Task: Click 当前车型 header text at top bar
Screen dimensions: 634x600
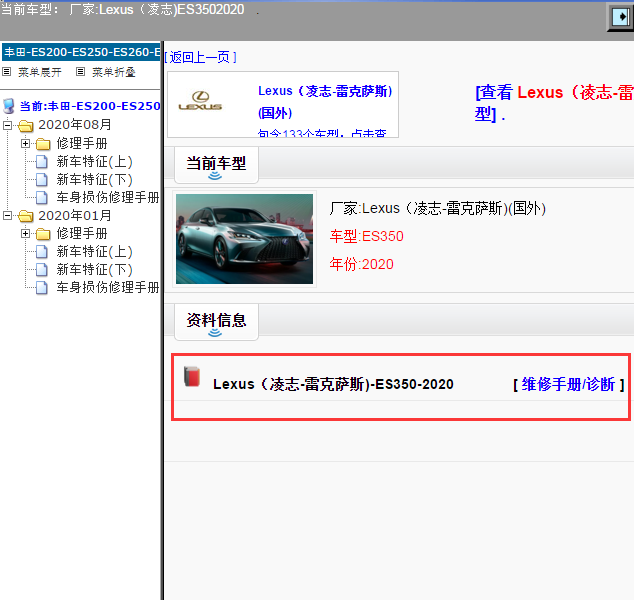Action: click(x=123, y=9)
